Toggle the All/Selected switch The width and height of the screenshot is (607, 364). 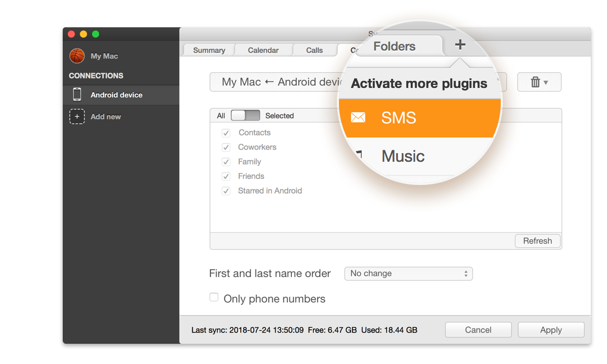(245, 115)
